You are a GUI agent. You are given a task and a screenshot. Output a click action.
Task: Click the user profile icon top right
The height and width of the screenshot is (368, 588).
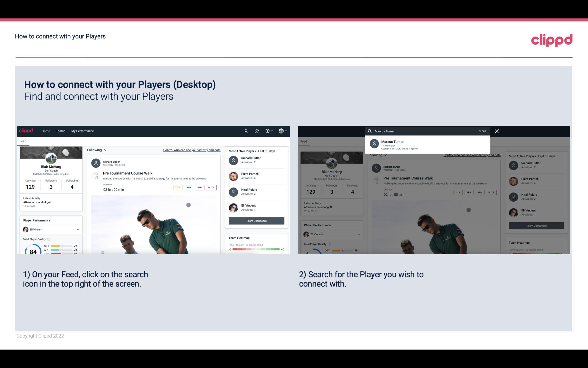[x=281, y=131]
